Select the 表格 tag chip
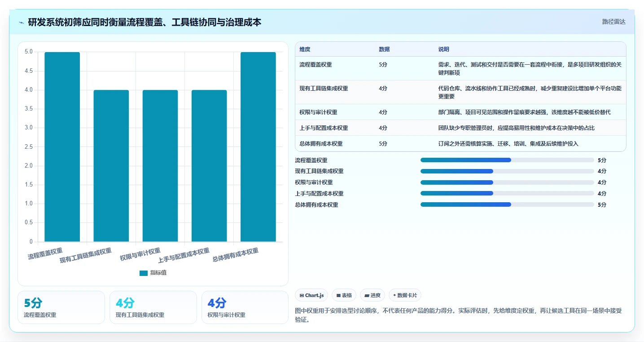Viewport: 644px width, 342px height. click(x=344, y=295)
